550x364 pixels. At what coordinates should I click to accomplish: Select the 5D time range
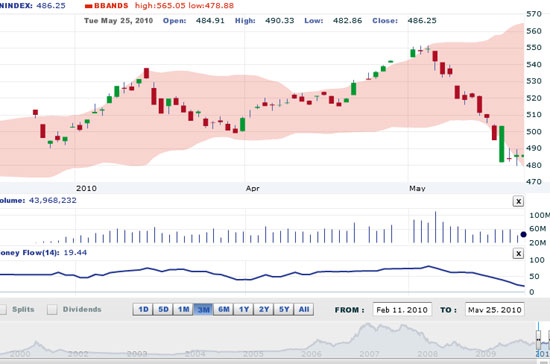(x=163, y=309)
